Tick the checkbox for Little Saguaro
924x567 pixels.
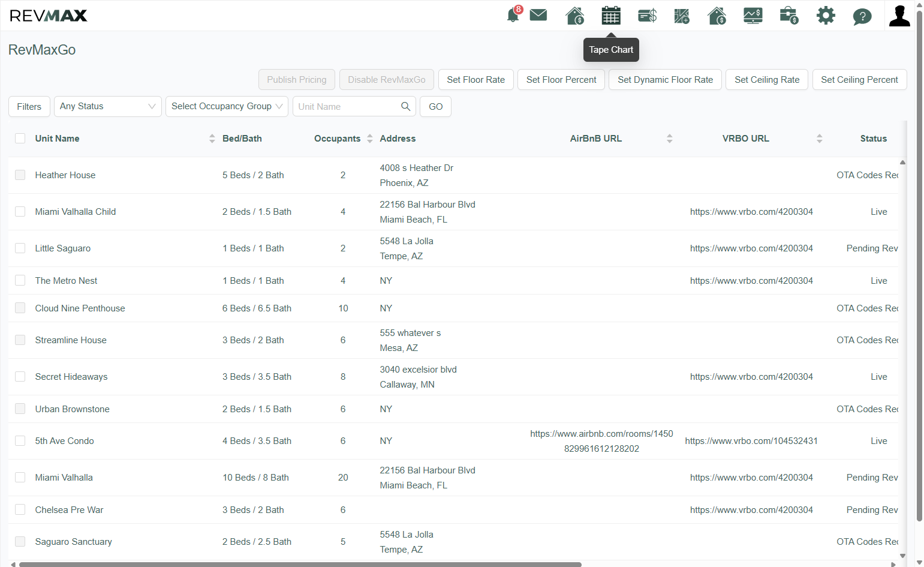pos(20,248)
